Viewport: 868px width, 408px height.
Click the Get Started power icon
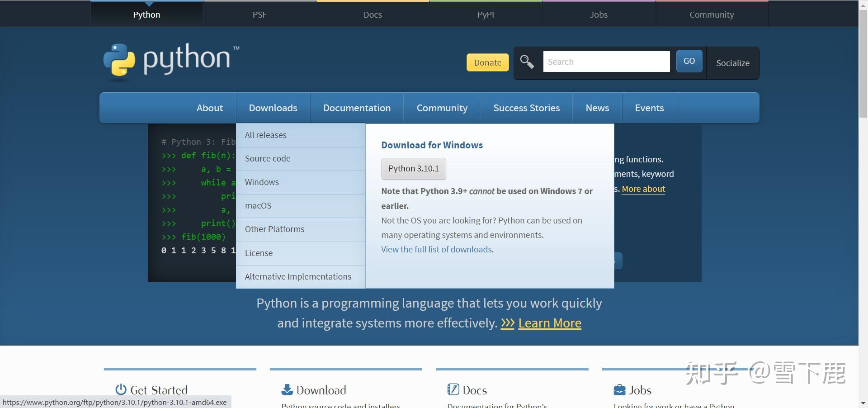120,389
